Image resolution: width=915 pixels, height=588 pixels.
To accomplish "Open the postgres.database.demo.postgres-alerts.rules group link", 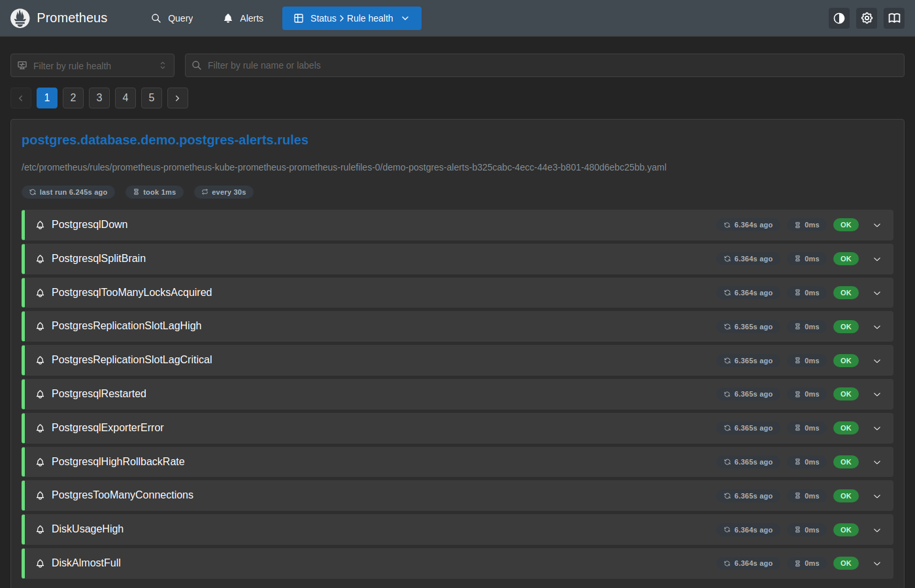I will tap(165, 140).
